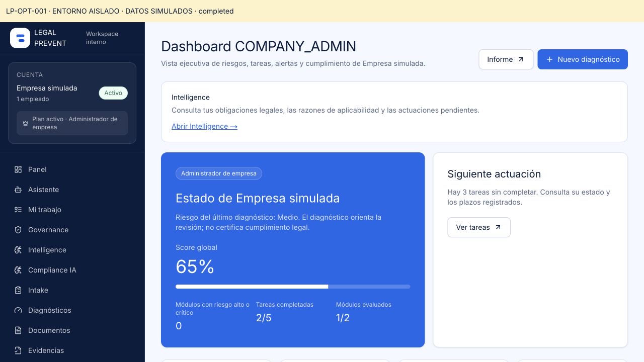
Task: Click the Workspace interno label
Action: [x=102, y=38]
